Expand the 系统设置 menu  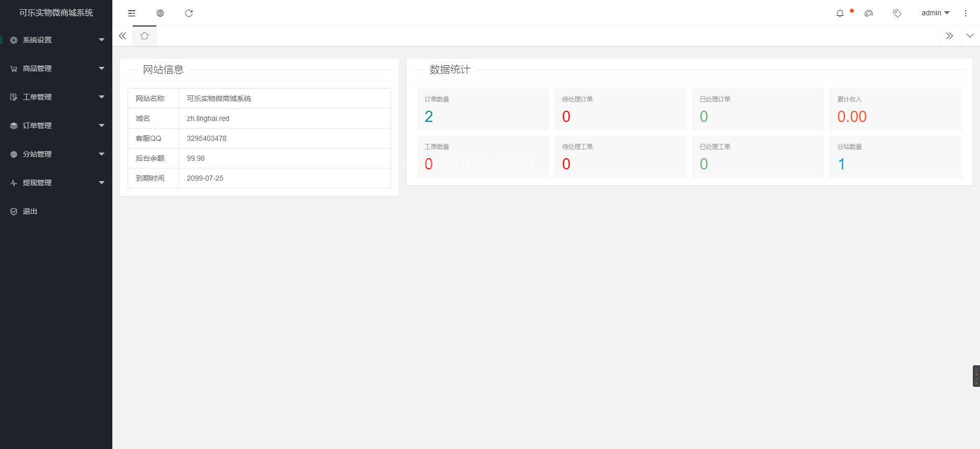(56, 40)
